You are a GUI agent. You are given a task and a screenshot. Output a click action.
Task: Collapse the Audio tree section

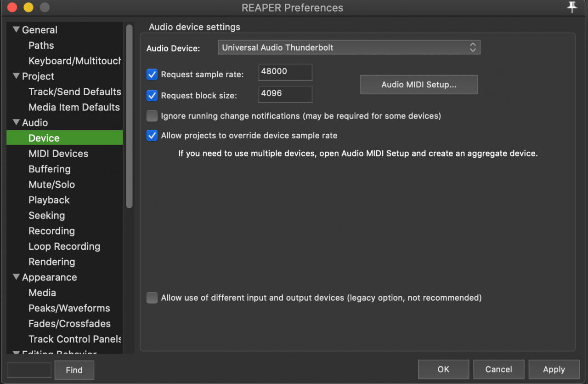(17, 123)
